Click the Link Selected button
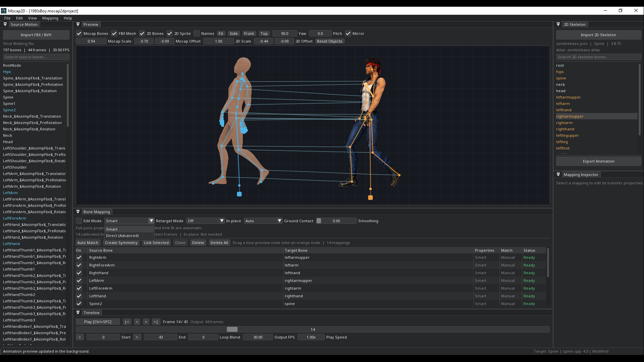This screenshot has height=362, width=644. click(x=156, y=243)
